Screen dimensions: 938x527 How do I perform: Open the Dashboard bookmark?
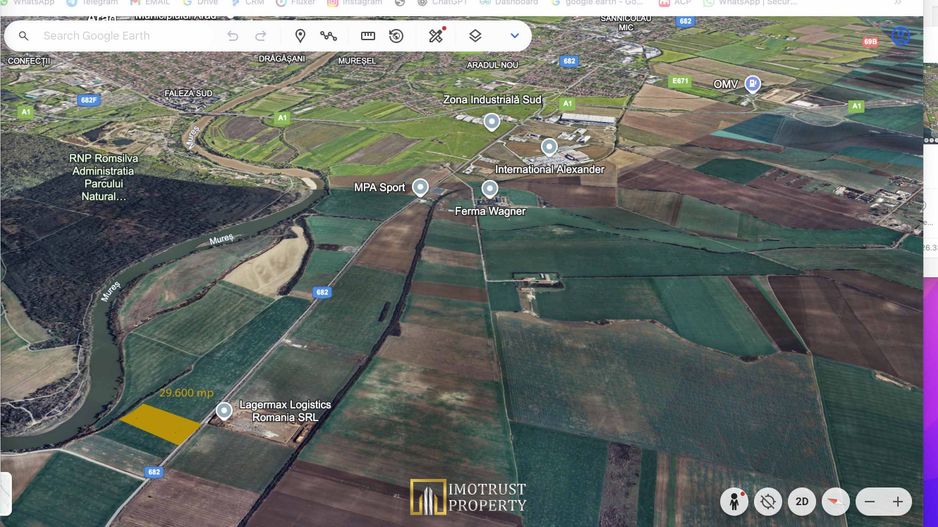click(x=509, y=3)
